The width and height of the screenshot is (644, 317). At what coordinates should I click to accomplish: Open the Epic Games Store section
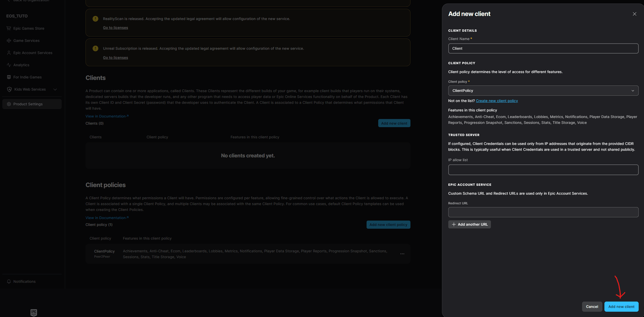pyautogui.click(x=29, y=28)
